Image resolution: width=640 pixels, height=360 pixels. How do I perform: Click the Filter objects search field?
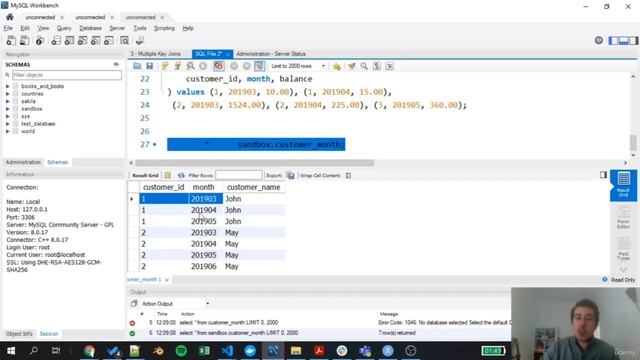coord(67,75)
